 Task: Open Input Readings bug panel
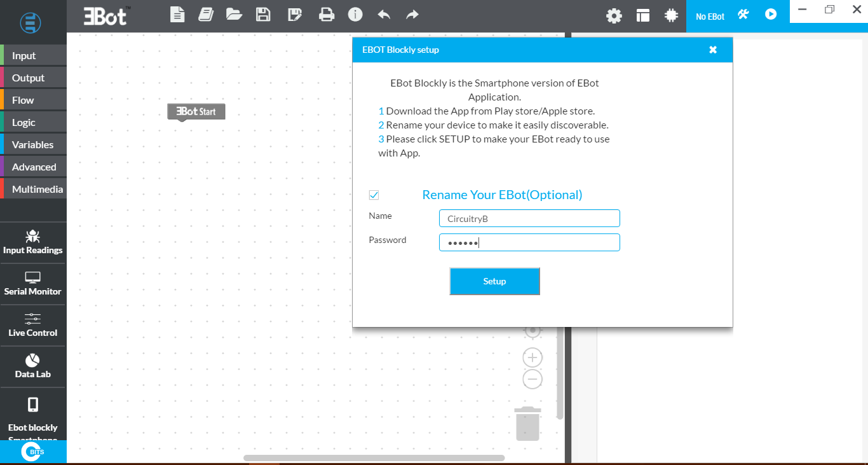click(x=33, y=242)
